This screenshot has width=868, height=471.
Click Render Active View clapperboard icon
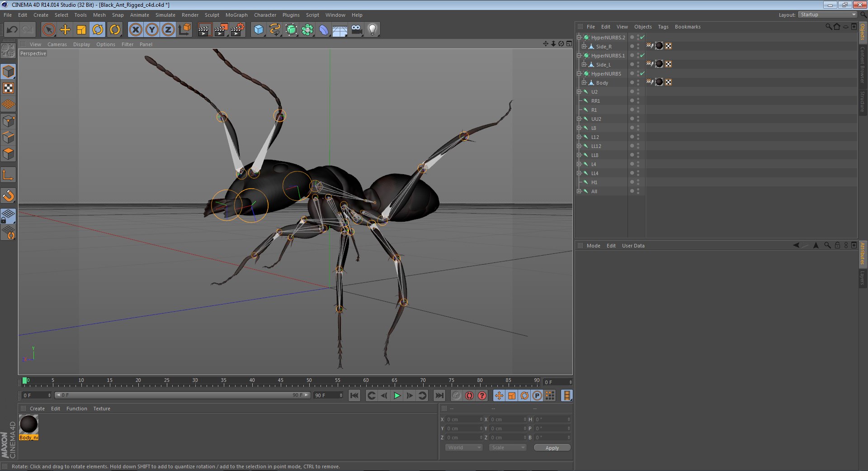point(204,30)
